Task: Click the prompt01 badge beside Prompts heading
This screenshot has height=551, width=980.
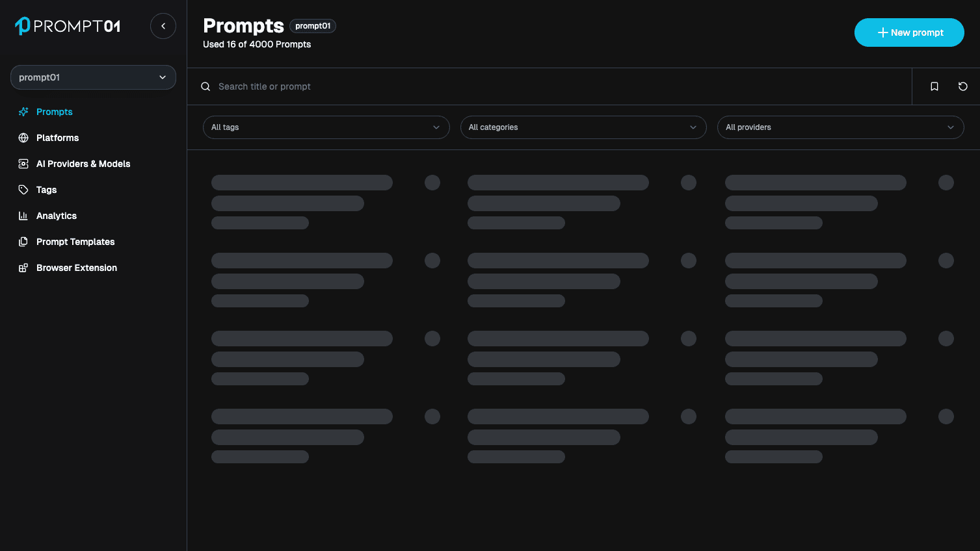Action: [x=313, y=26]
